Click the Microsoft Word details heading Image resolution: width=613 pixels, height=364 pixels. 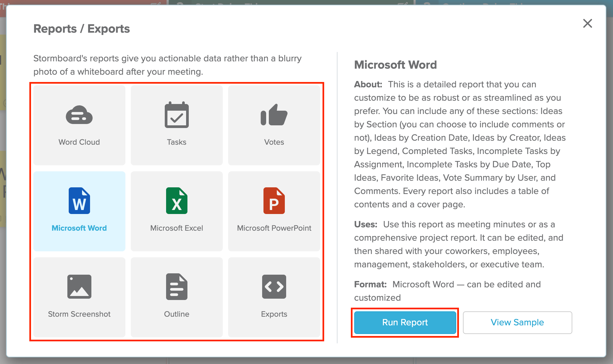(396, 65)
